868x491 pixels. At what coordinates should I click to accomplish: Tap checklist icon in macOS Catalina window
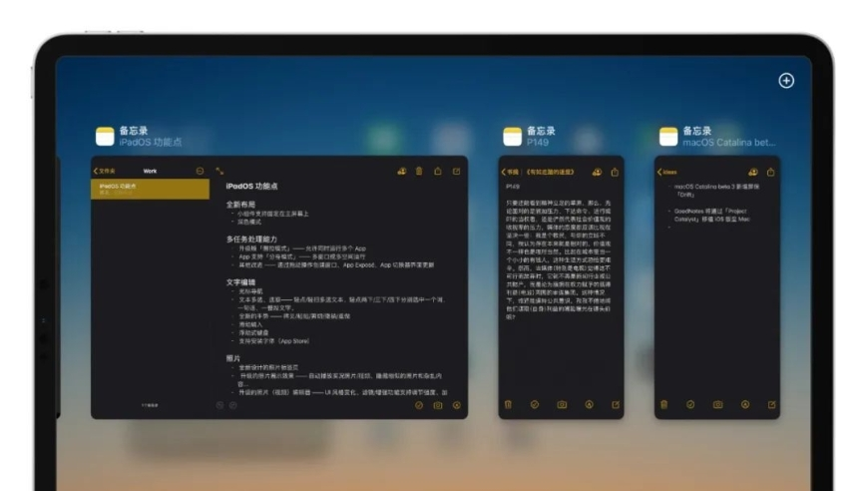click(x=690, y=404)
